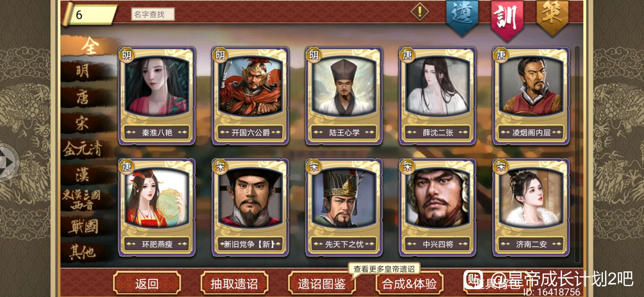Switch to the 全 category tab

click(x=89, y=46)
